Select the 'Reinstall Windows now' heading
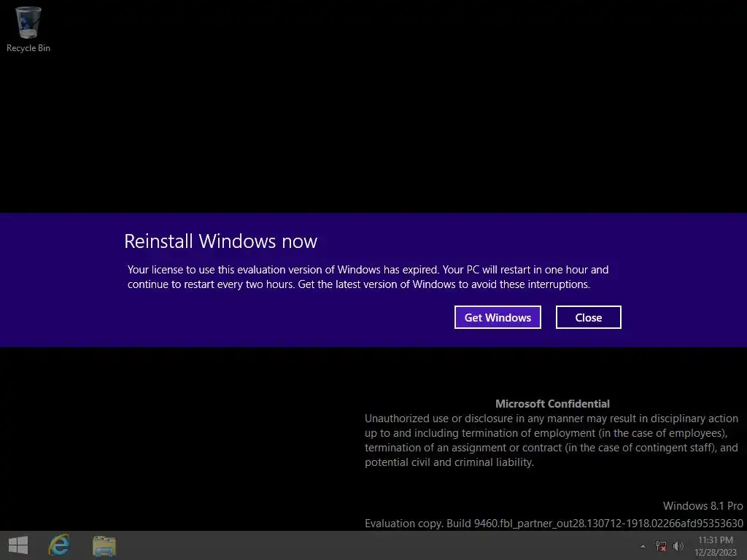The height and width of the screenshot is (560, 747). [x=220, y=241]
